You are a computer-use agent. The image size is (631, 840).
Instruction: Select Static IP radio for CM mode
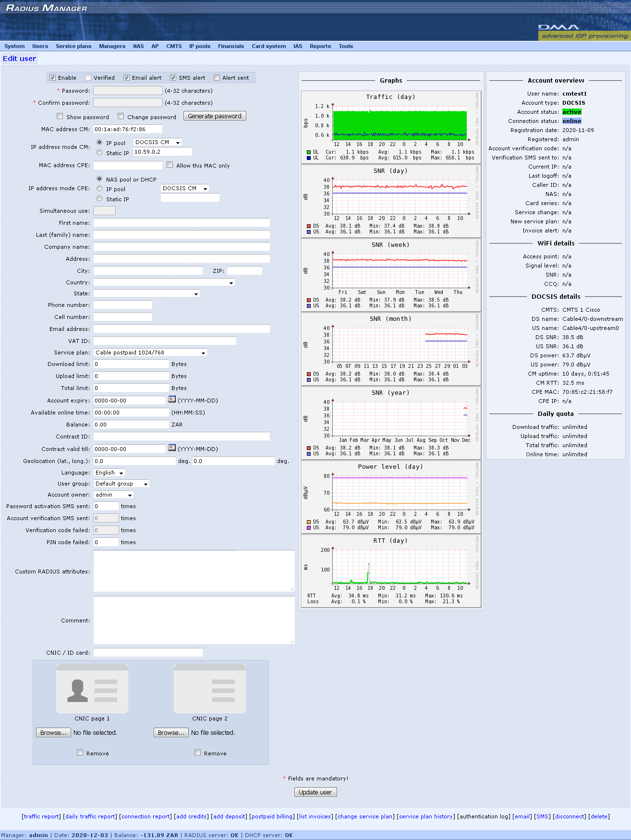point(99,152)
